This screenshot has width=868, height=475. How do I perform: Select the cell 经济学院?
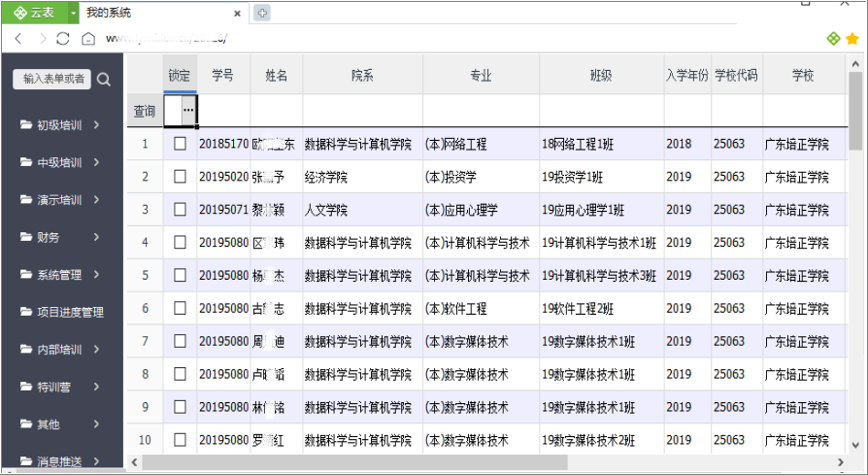pos(362,177)
